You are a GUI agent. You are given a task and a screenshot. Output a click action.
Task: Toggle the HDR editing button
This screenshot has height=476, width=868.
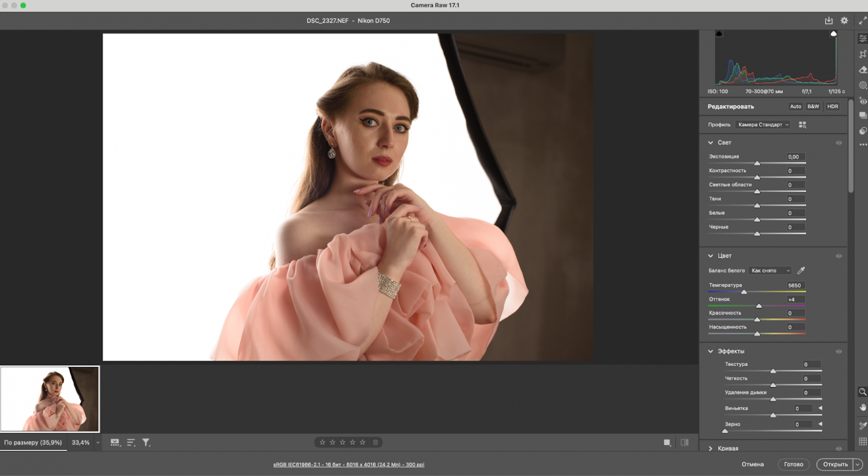(x=833, y=107)
